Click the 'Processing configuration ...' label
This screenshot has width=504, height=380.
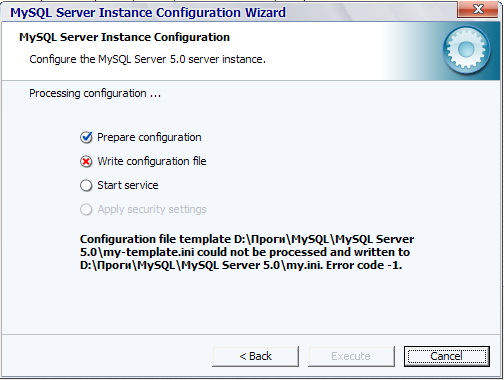(x=95, y=93)
